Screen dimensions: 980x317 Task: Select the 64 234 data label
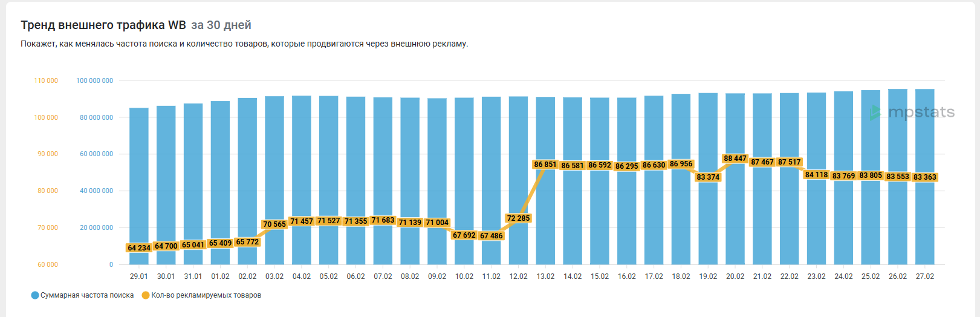pyautogui.click(x=139, y=247)
